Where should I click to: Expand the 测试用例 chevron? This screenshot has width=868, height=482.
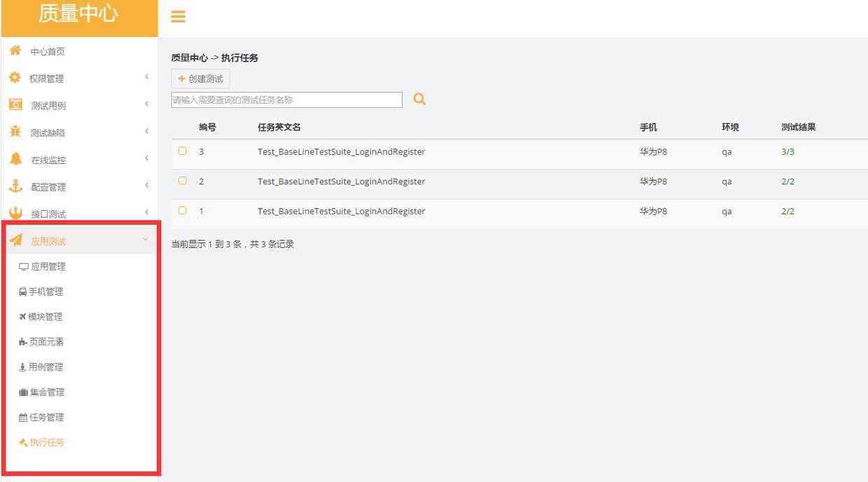coord(146,104)
